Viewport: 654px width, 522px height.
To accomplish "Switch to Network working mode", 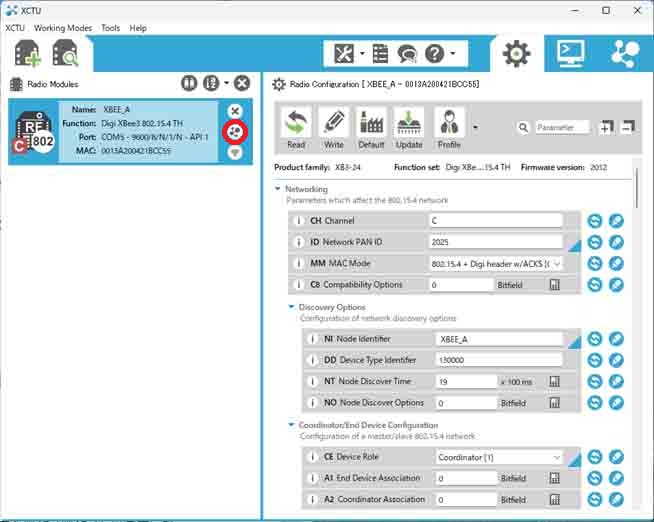I will (x=624, y=53).
